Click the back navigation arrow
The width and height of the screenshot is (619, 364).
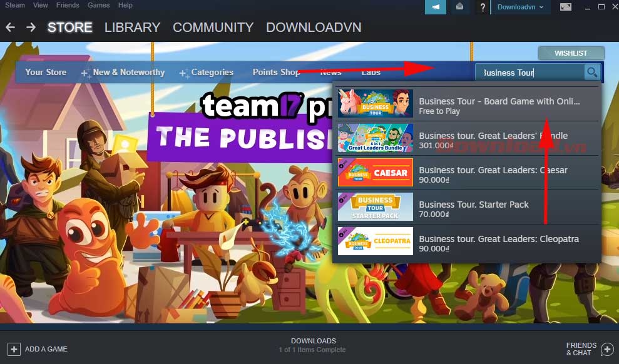point(10,28)
